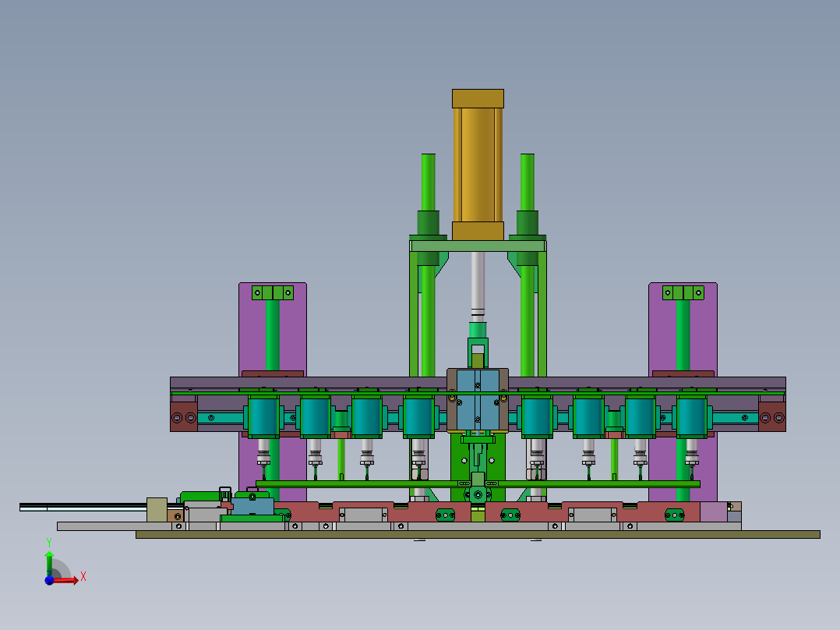
Task: Select the right dark-red end block with bolts
Action: (x=772, y=417)
